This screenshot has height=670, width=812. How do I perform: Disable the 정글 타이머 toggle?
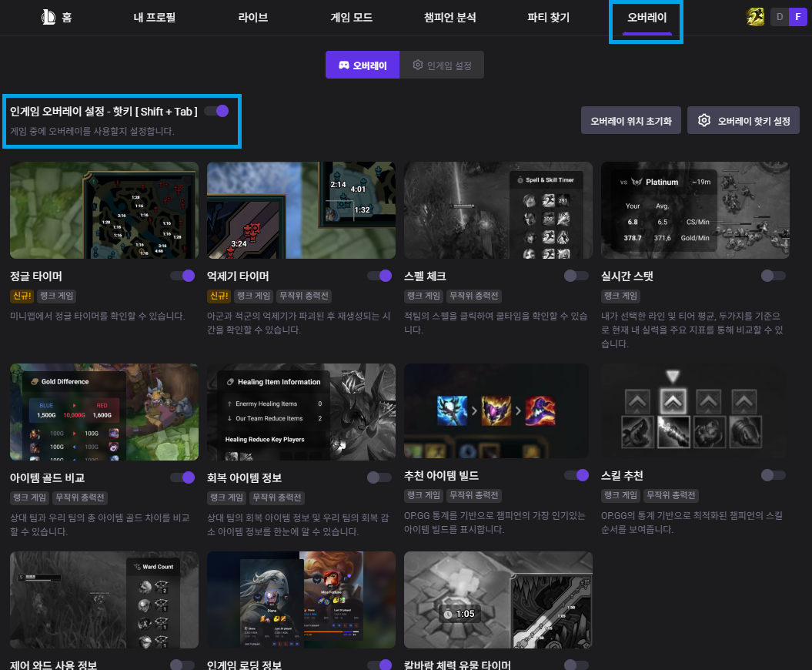click(182, 276)
